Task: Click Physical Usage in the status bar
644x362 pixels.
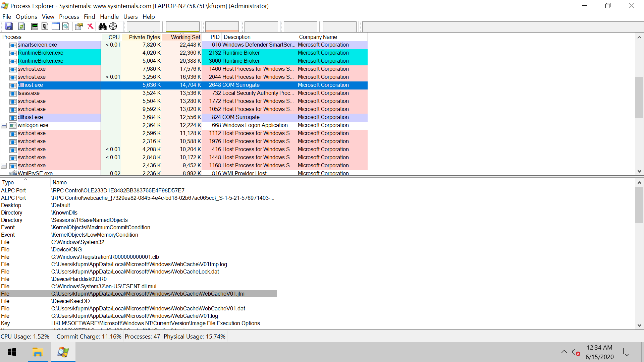Action: [195, 336]
